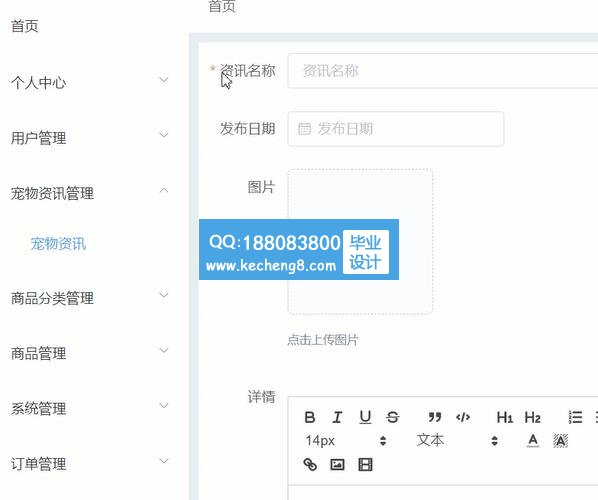Screen dimensions: 598x500
Task: Expand the 系统管理 menu
Action: pos(90,408)
